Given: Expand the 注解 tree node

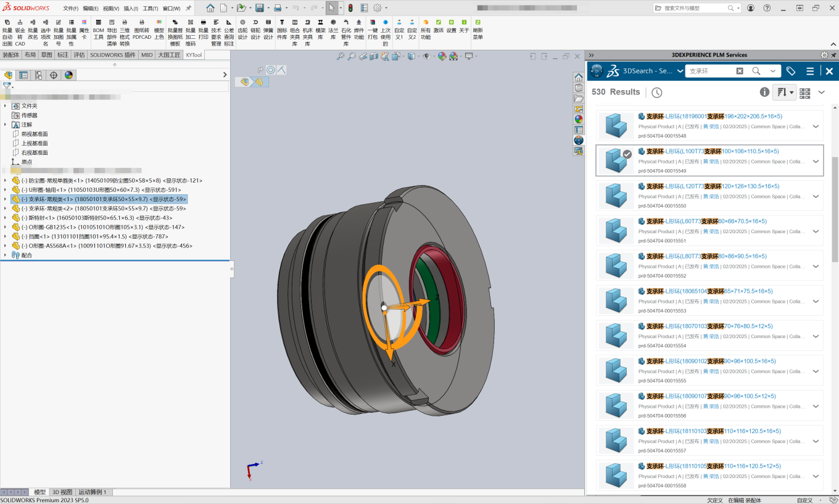Looking at the screenshot, I should pyautogui.click(x=5, y=125).
